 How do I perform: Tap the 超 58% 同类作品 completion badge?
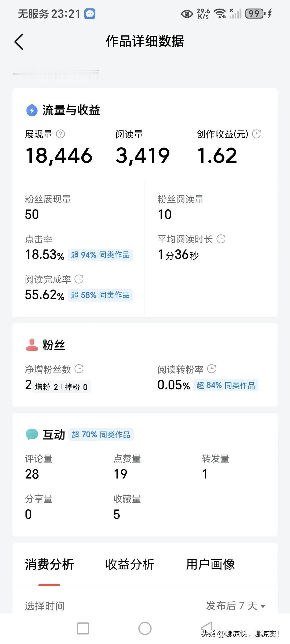tap(100, 295)
